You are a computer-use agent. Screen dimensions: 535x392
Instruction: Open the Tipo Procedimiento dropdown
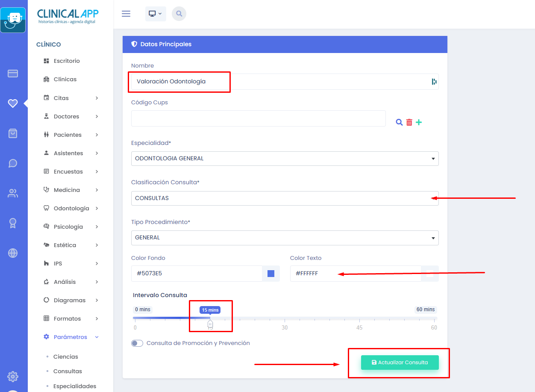tap(285, 238)
